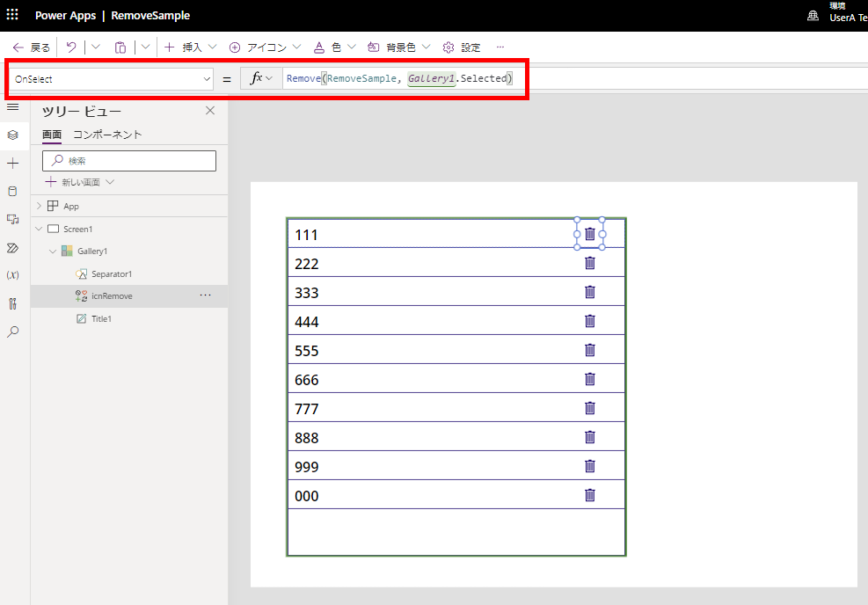The image size is (868, 605).
Task: Open the OnSelect property dropdown
Action: (x=112, y=79)
